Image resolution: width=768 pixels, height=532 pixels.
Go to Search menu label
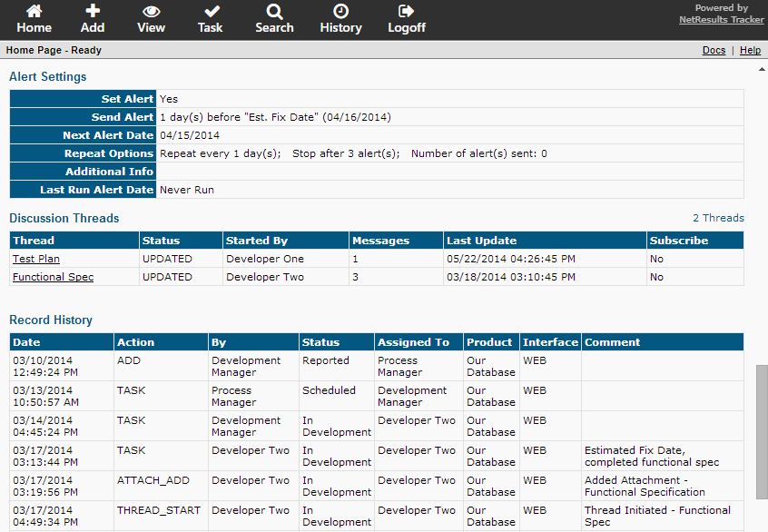(274, 27)
